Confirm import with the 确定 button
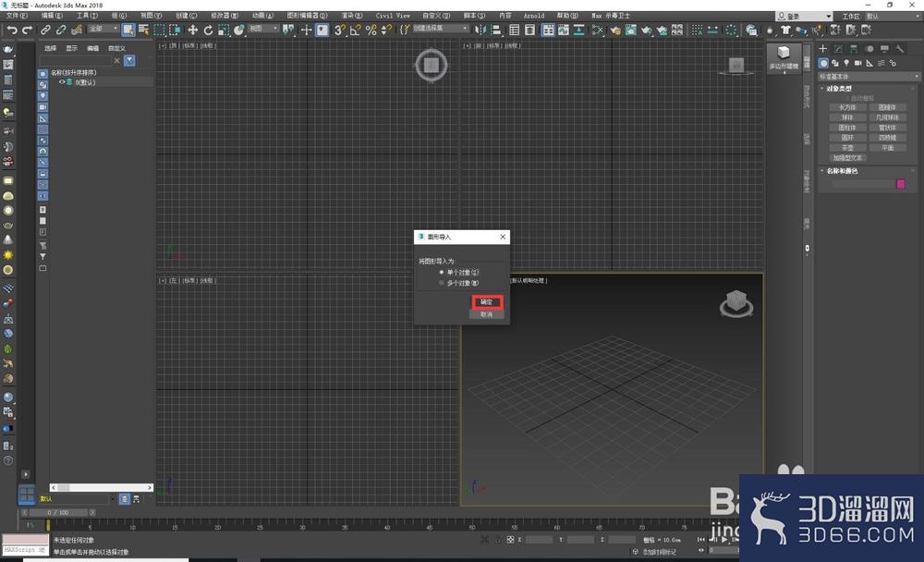The width and height of the screenshot is (924, 562). [x=487, y=302]
